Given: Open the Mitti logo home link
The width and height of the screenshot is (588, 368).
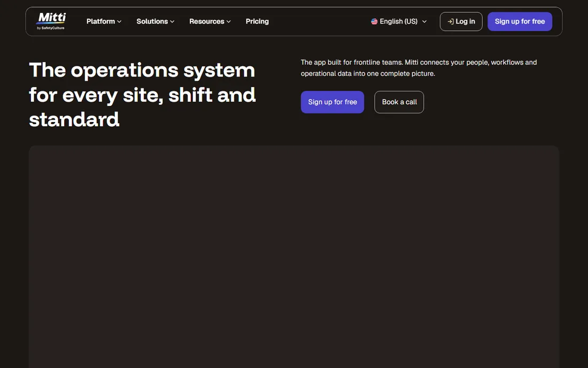Looking at the screenshot, I should (x=51, y=21).
